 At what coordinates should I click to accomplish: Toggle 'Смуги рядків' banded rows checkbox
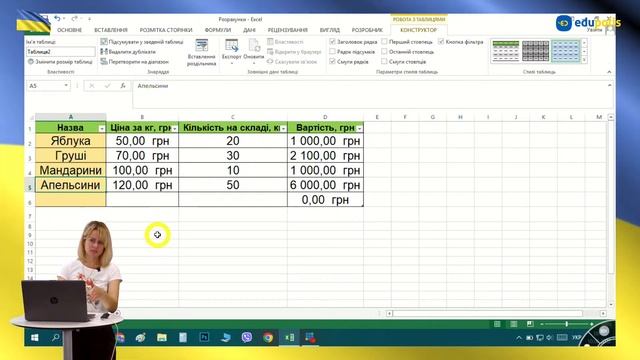tap(332, 61)
